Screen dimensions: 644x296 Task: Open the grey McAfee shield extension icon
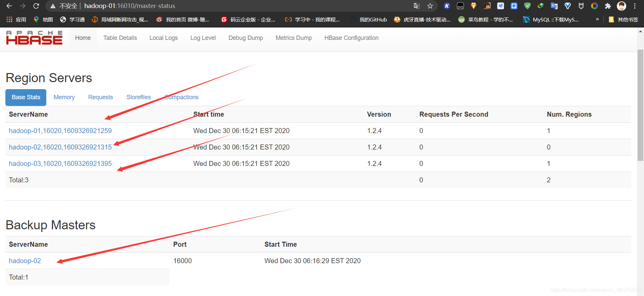tap(581, 6)
